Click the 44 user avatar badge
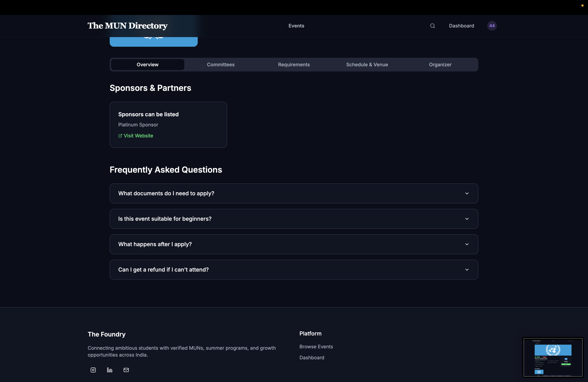The width and height of the screenshot is (588, 382). tap(492, 26)
